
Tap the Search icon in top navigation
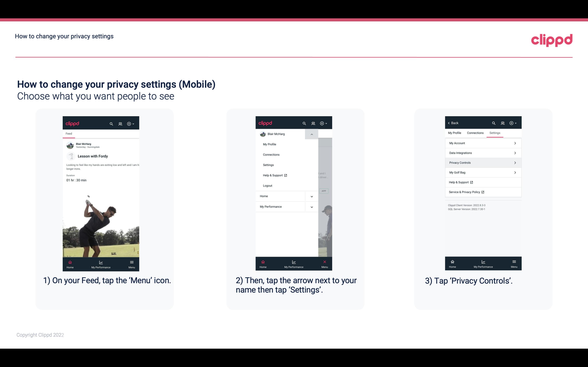(x=112, y=123)
